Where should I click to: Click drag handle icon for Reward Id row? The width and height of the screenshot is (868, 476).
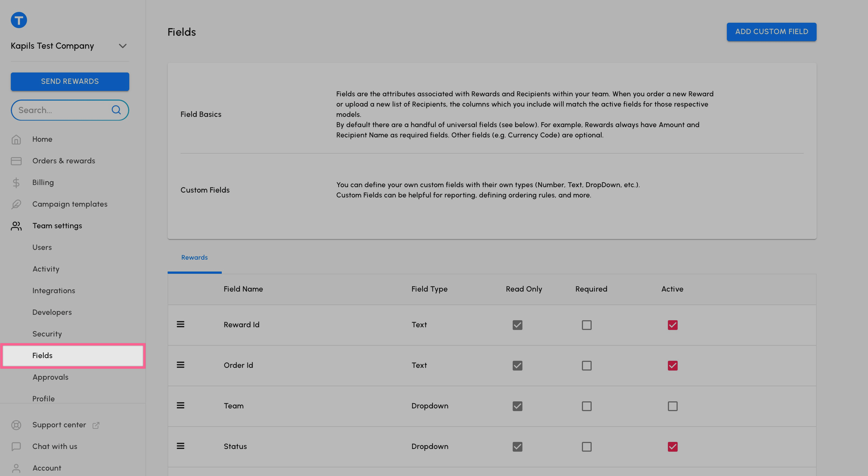[x=181, y=324]
